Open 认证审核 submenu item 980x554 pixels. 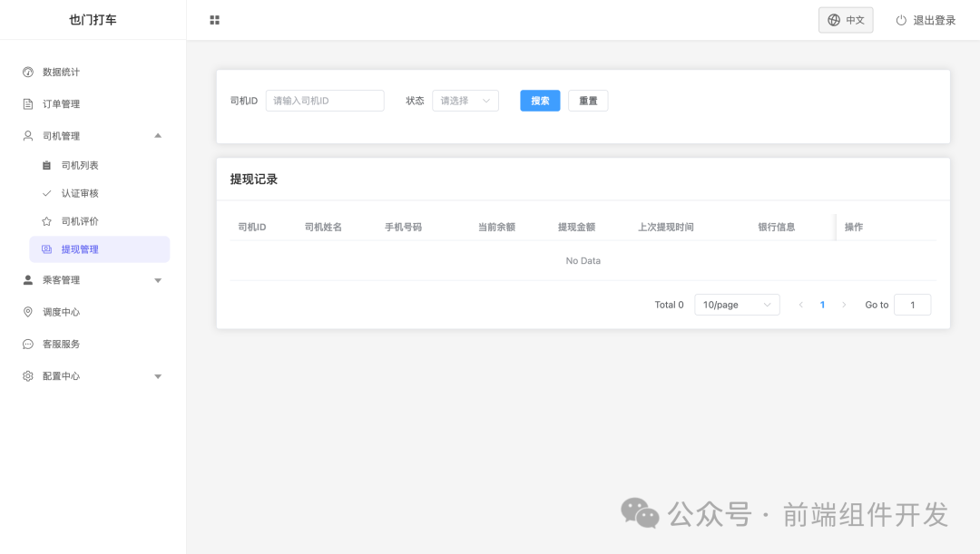pos(100,193)
